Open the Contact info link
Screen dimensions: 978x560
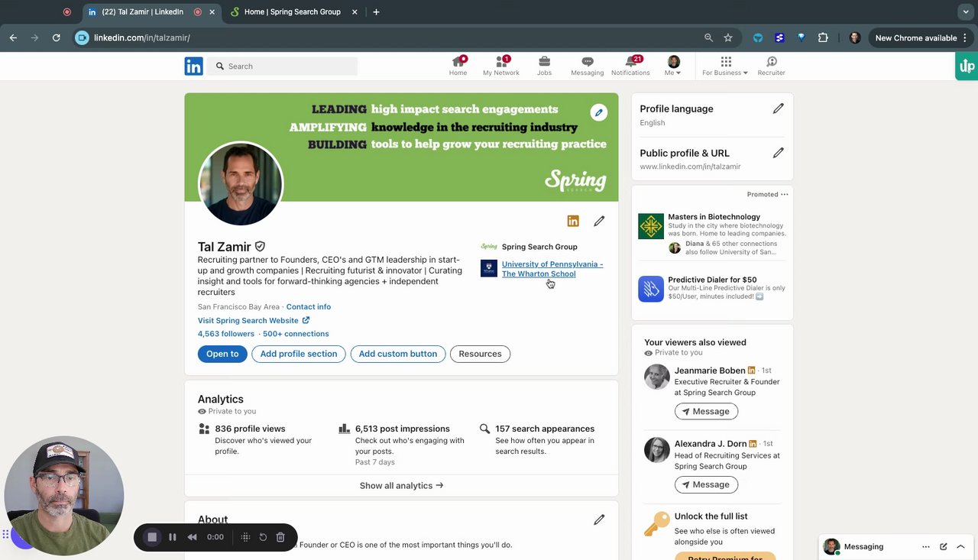[x=309, y=306]
